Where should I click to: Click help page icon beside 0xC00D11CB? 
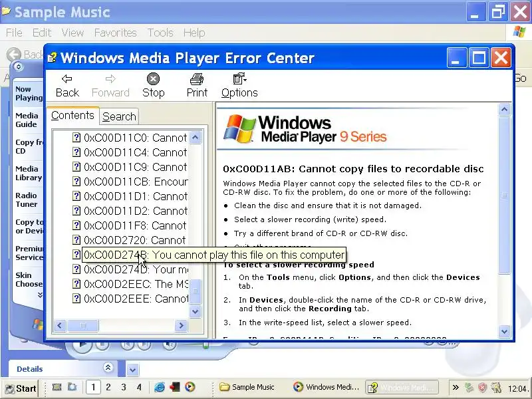pos(76,182)
